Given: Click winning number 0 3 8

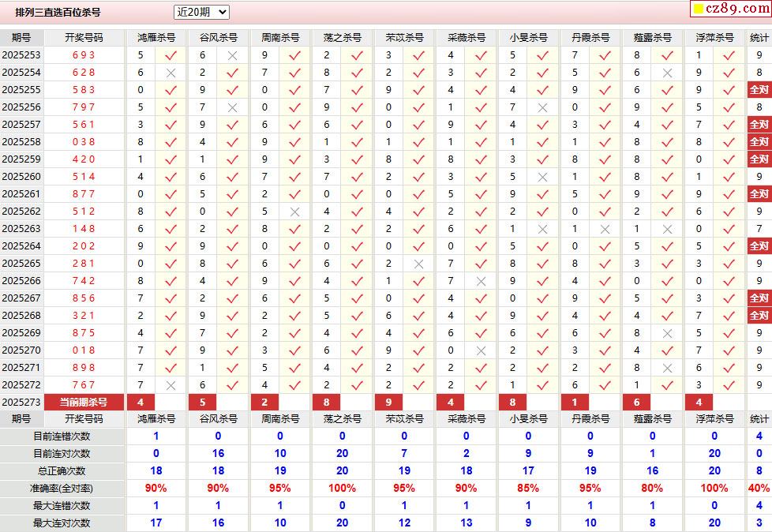Looking at the screenshot, I should pos(84,142).
